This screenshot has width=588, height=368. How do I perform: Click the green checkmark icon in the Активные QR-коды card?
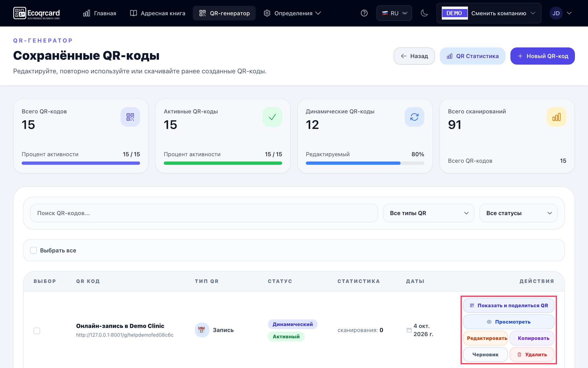(x=272, y=117)
